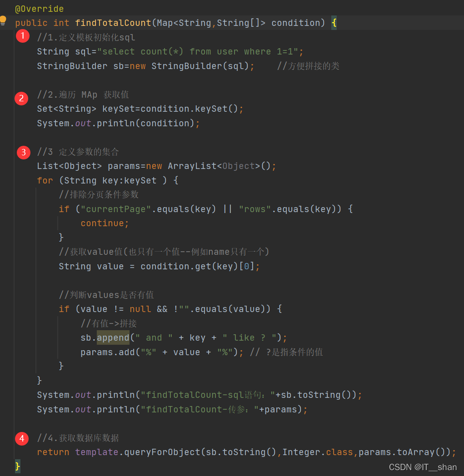Click the comment '//判断values是否有值'
464x476 pixels.
tap(106, 295)
